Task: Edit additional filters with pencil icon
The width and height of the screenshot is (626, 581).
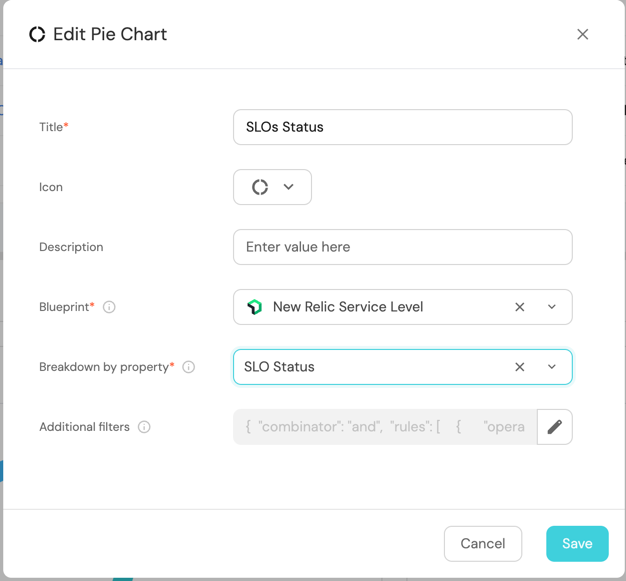Action: [x=555, y=427]
